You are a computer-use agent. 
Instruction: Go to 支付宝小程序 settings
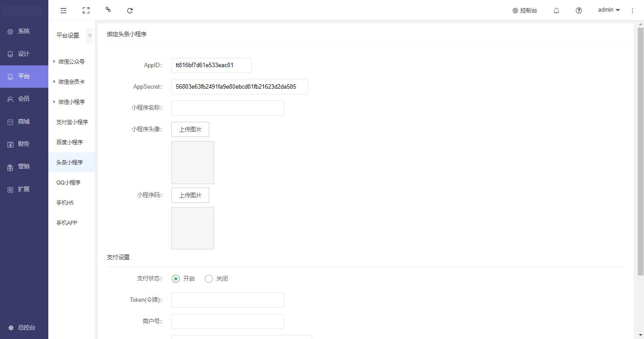(x=72, y=122)
